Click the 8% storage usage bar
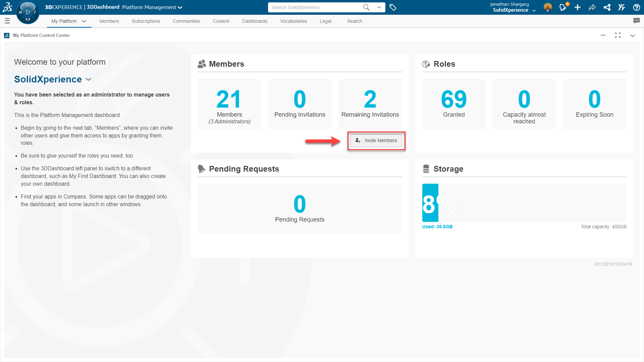644x362 pixels. pos(524,203)
